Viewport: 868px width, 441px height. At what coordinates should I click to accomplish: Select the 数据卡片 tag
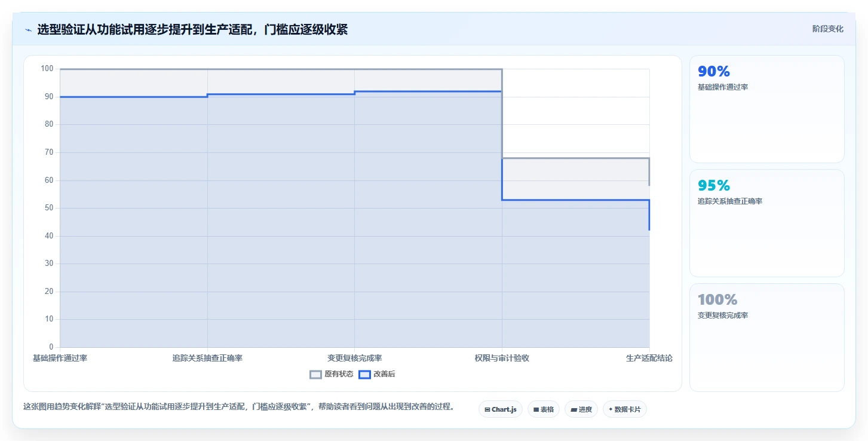625,409
